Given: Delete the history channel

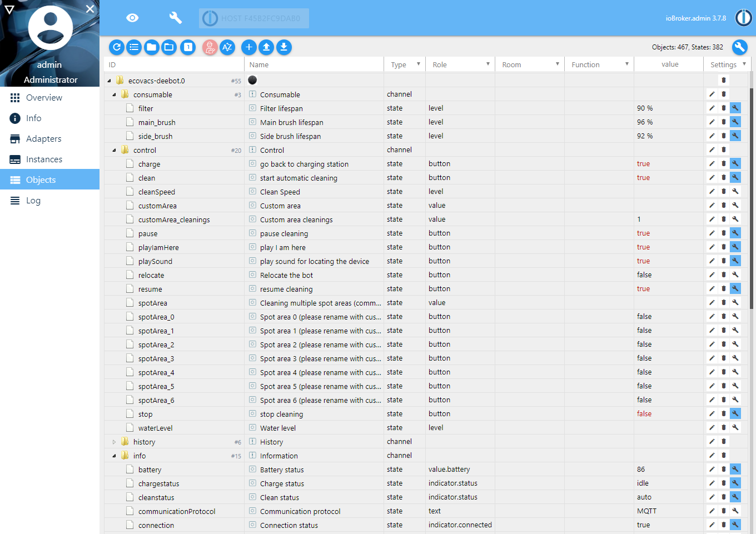Looking at the screenshot, I should [x=724, y=442].
